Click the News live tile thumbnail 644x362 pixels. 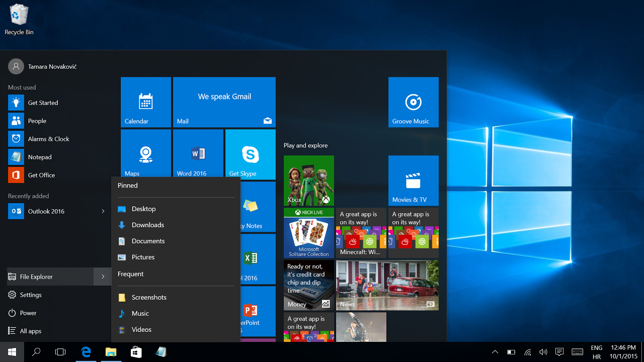click(387, 285)
